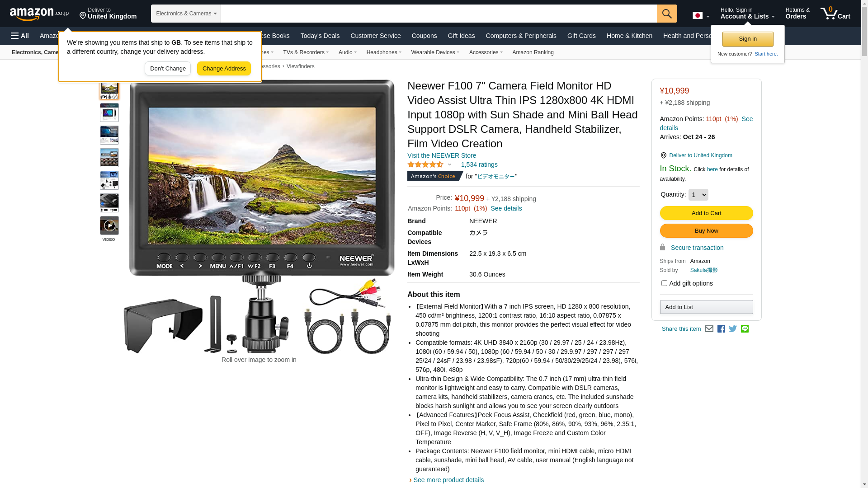Share this item via email icon
868x488 pixels.
(709, 329)
